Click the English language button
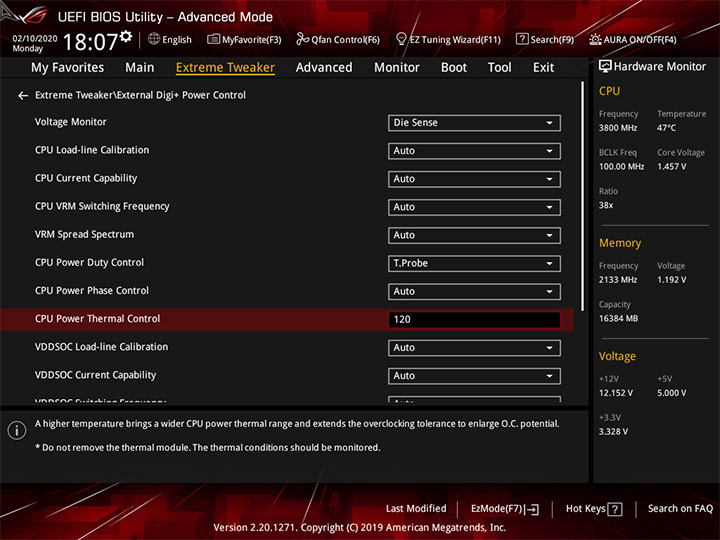This screenshot has width=720, height=540. tap(169, 39)
